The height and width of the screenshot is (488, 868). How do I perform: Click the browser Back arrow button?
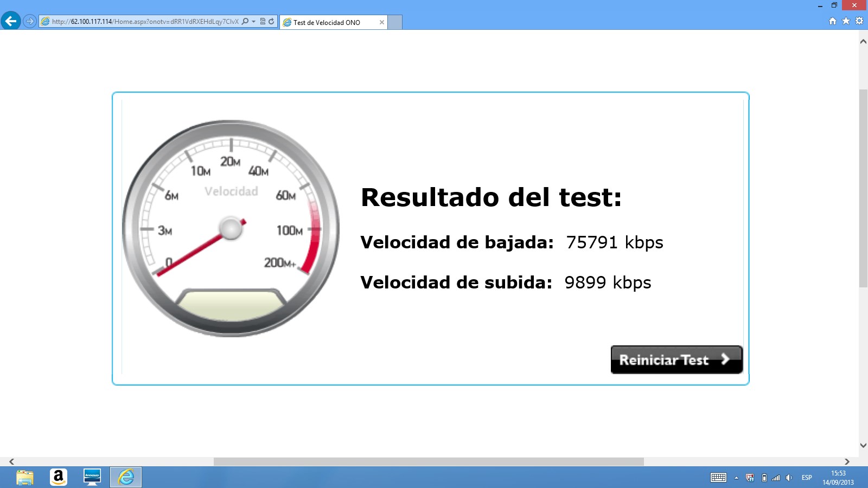pyautogui.click(x=11, y=21)
